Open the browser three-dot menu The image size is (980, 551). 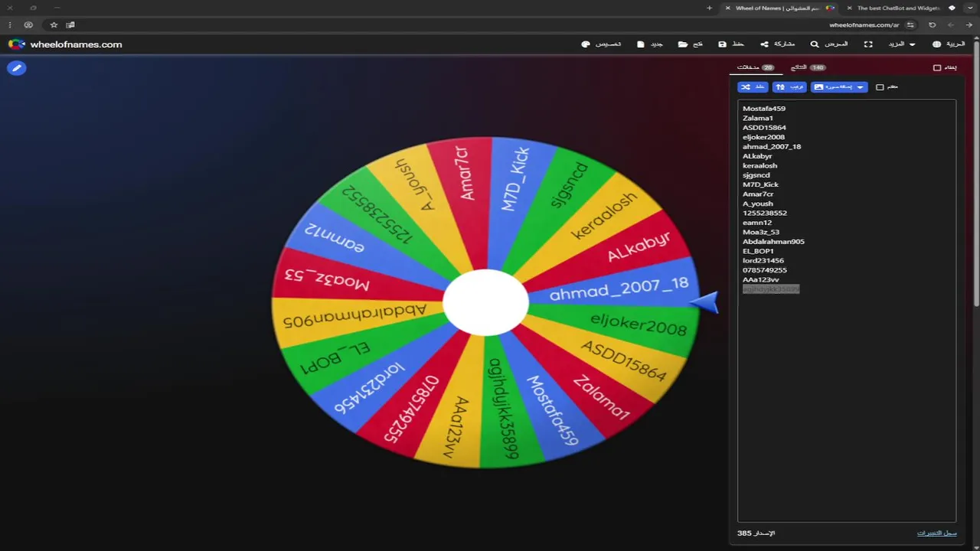point(10,24)
